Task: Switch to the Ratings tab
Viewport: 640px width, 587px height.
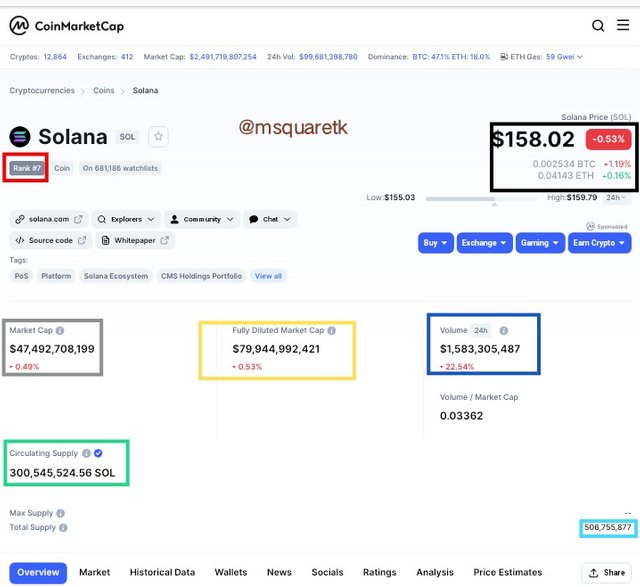Action: tap(380, 573)
